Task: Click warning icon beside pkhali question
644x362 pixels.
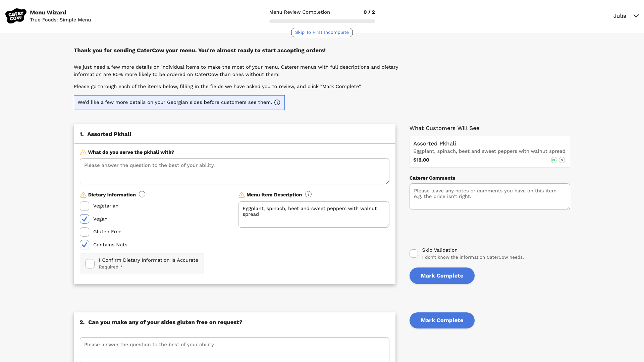Action: click(83, 153)
